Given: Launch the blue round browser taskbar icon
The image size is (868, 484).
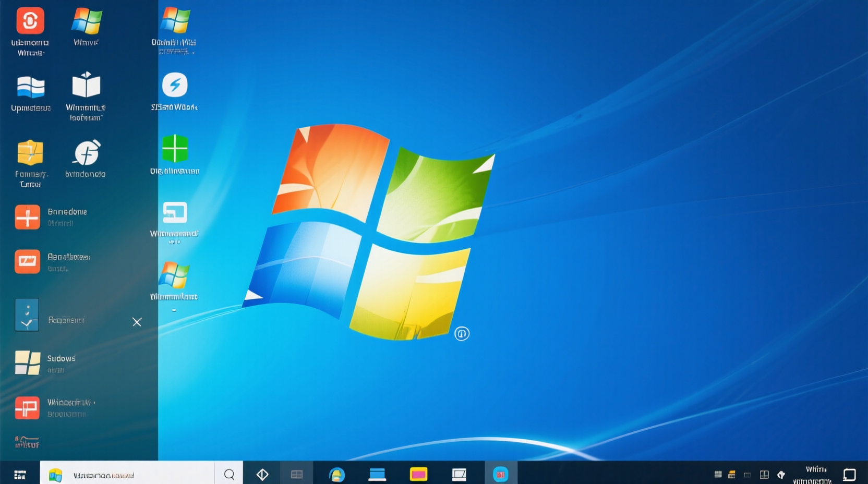Looking at the screenshot, I should [x=336, y=475].
